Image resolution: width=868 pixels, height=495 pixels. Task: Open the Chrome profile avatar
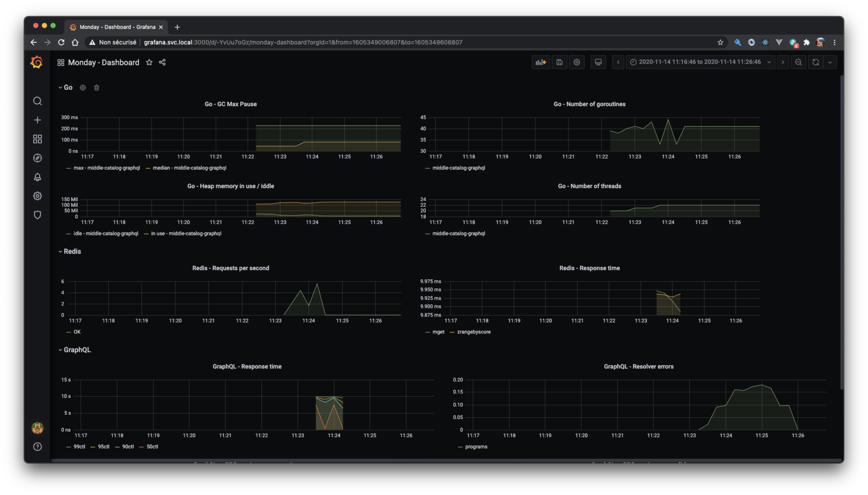point(820,43)
